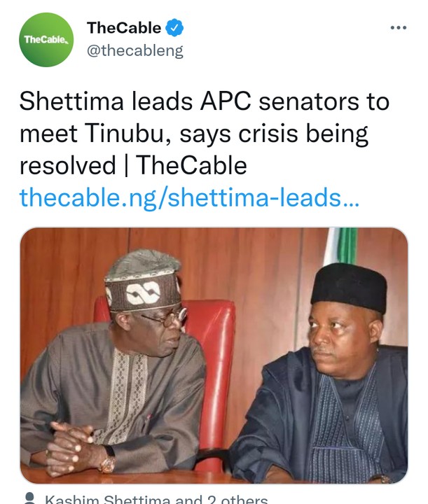This screenshot has height=504, width=428.
Task: Open TheCable profile avatar
Action: (46, 40)
